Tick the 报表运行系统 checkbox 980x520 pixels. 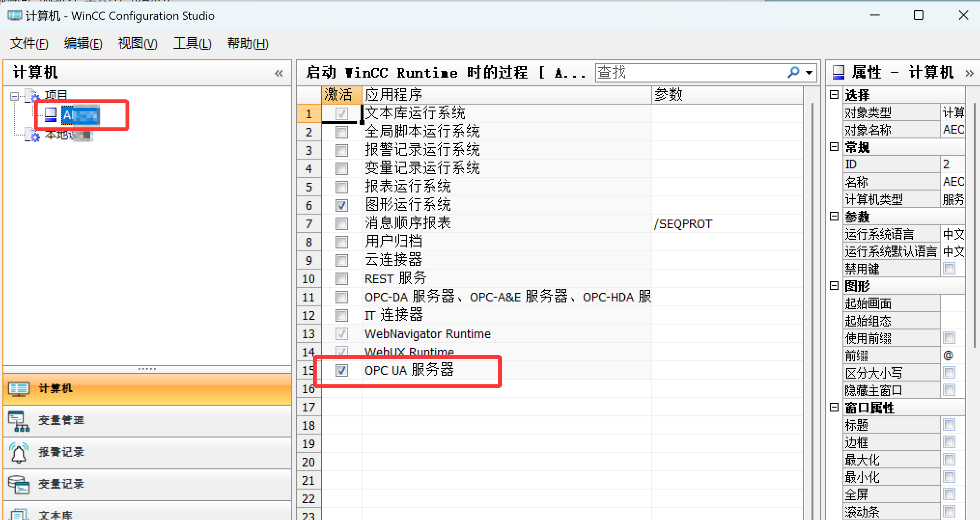(342, 187)
